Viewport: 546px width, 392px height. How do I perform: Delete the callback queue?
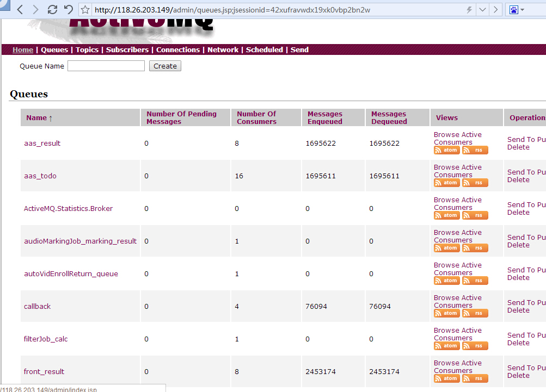point(518,310)
